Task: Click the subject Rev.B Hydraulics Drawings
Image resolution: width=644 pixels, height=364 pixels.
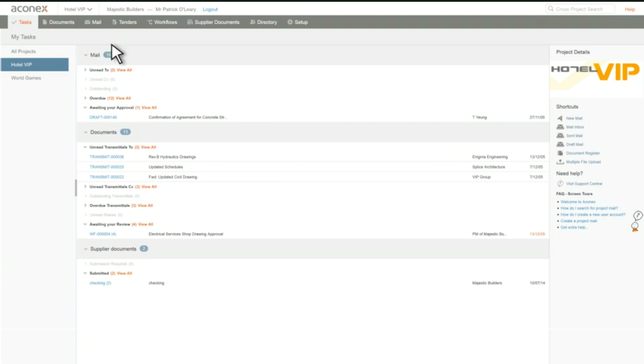Action: (172, 157)
